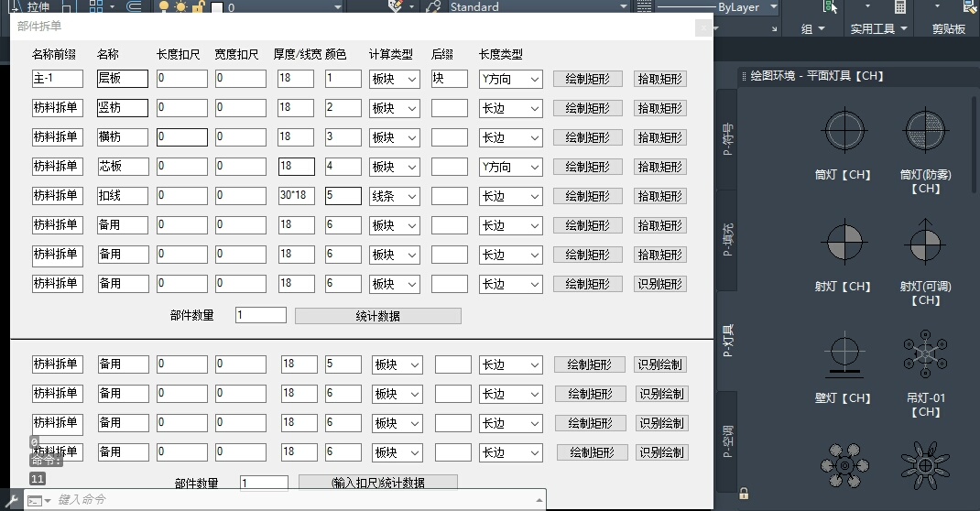Screen dimensions: 980x511
Task: Pick the 射灯(可调) adjustable spotlight symbol
Action: click(x=925, y=243)
